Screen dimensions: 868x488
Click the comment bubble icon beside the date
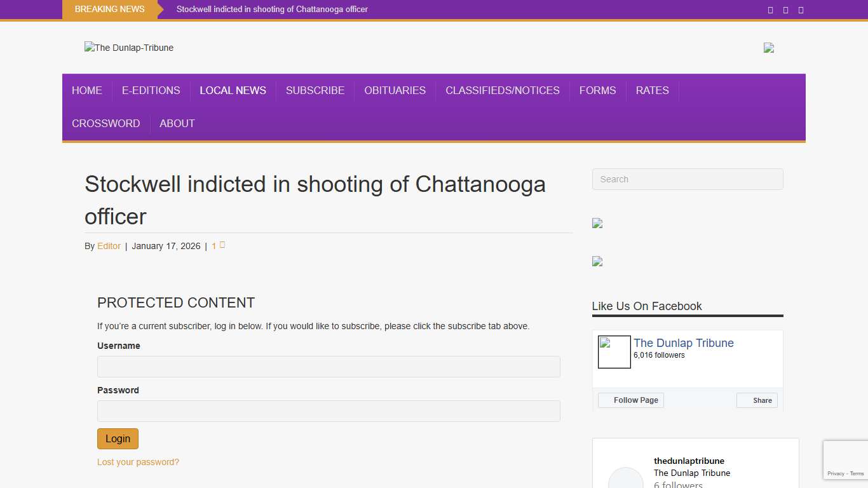(222, 244)
